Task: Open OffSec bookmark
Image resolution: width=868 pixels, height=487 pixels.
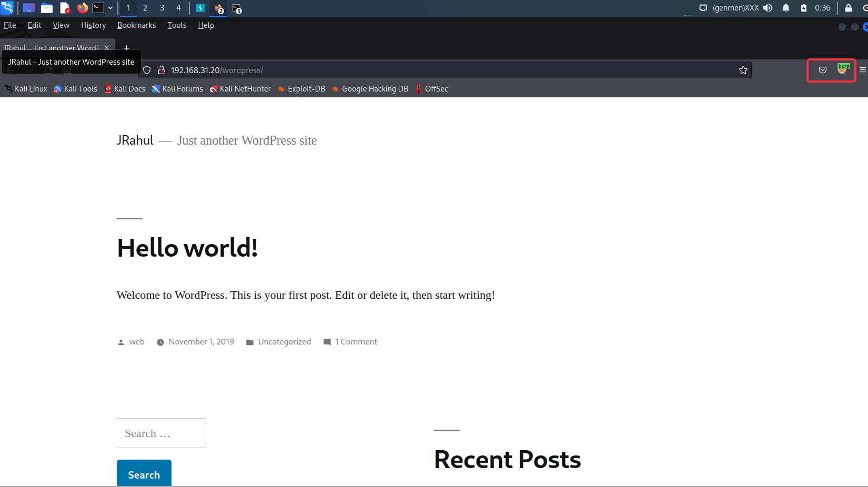Action: [431, 89]
